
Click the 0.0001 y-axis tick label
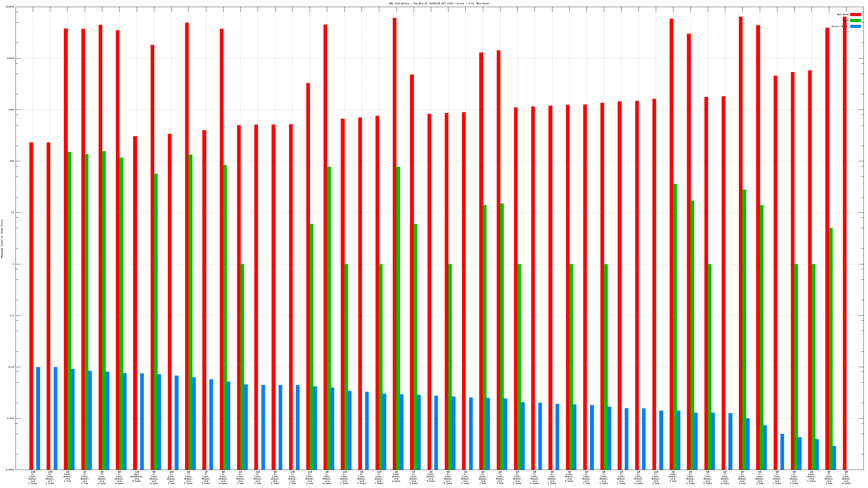[10, 469]
